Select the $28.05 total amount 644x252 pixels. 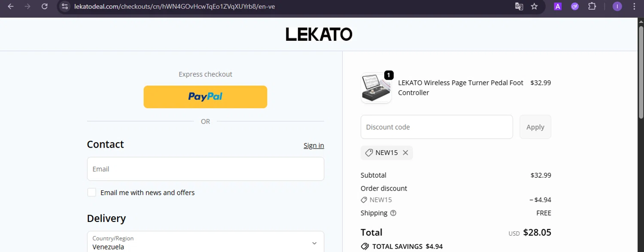pos(537,233)
